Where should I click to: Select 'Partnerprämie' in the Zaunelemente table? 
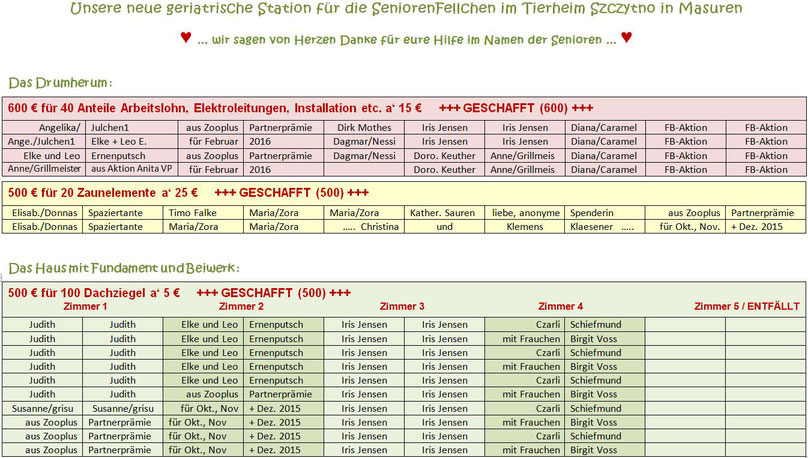763,213
